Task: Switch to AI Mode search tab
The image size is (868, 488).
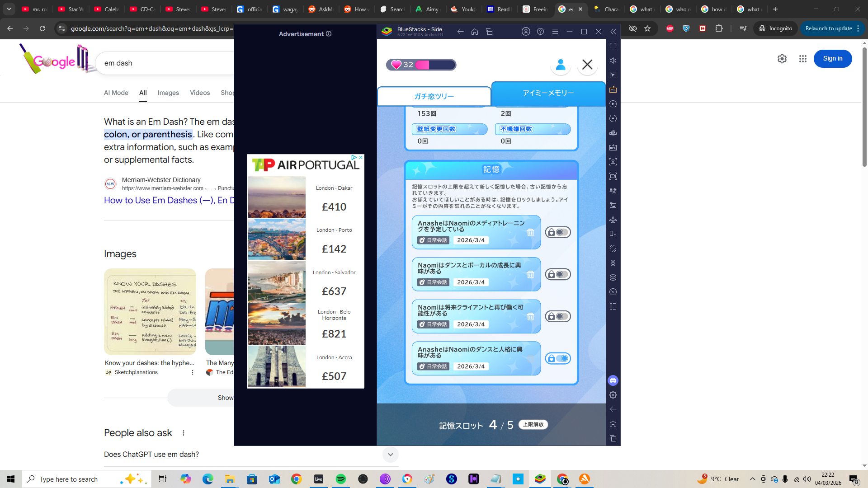Action: (x=116, y=93)
